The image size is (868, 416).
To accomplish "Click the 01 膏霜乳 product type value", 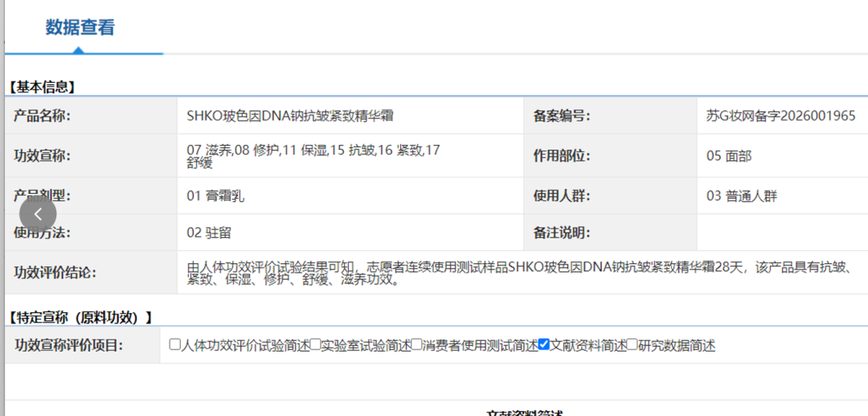I will [215, 196].
